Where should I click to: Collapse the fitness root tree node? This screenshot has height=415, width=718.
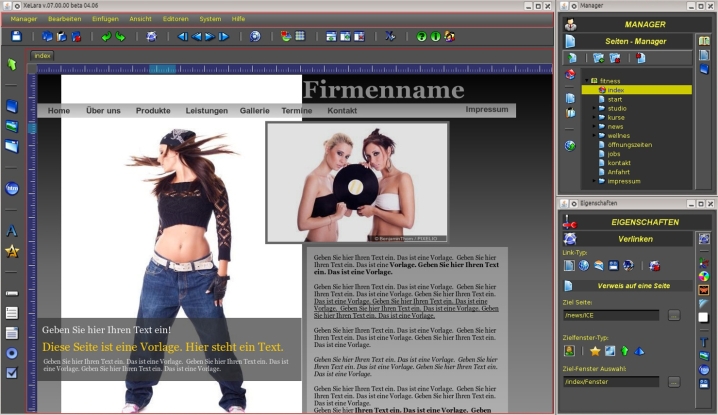point(587,80)
